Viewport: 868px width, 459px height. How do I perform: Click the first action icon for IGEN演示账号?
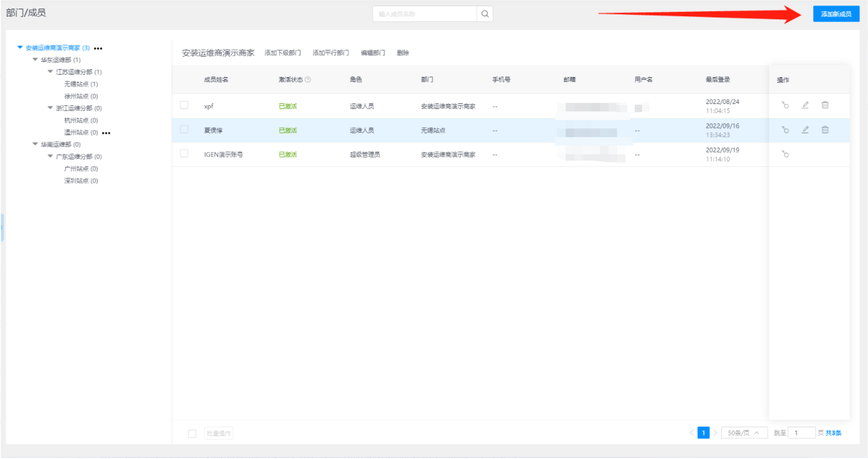coord(785,154)
